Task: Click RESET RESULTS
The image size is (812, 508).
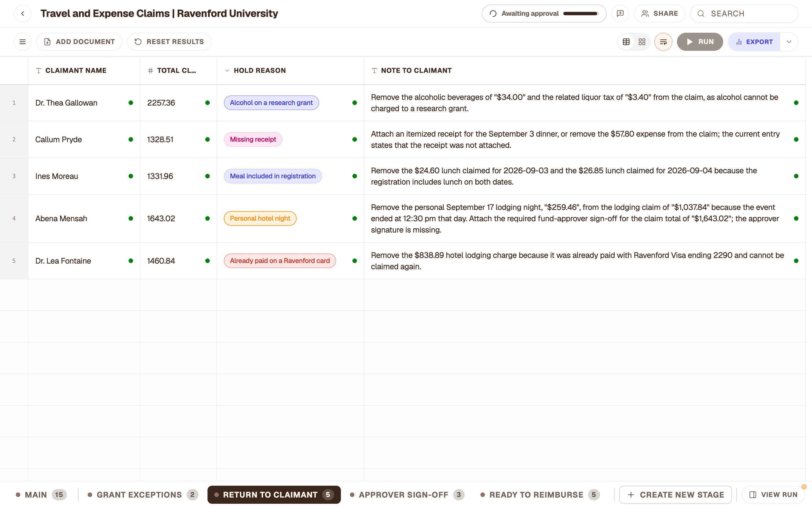Action: 169,42
